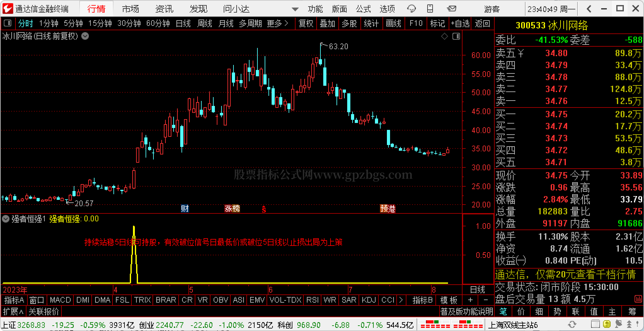Click the diamond icon above the chart
The image size is (644, 331).
tap(445, 36)
